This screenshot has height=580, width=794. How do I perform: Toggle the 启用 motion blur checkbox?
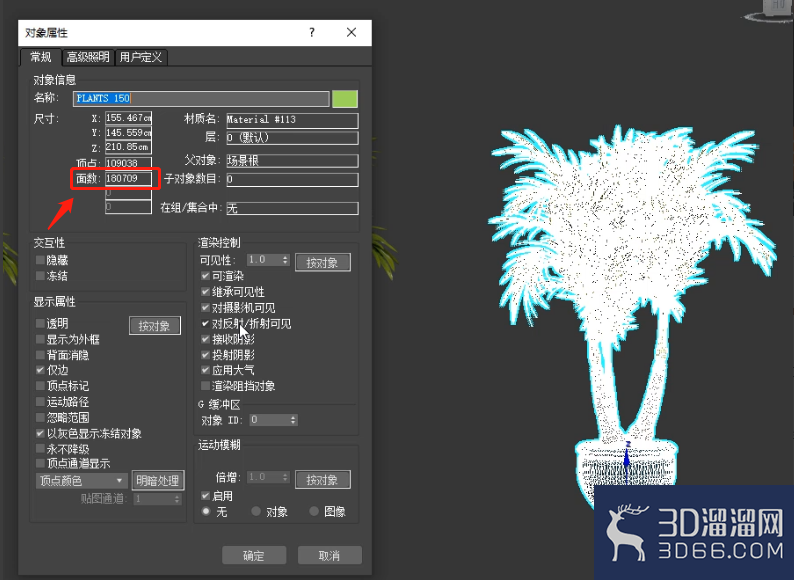coord(205,495)
